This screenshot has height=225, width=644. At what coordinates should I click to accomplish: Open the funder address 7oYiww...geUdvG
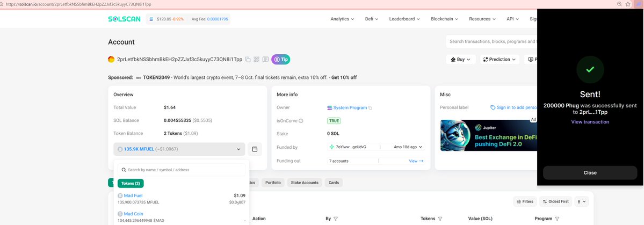(x=351, y=147)
